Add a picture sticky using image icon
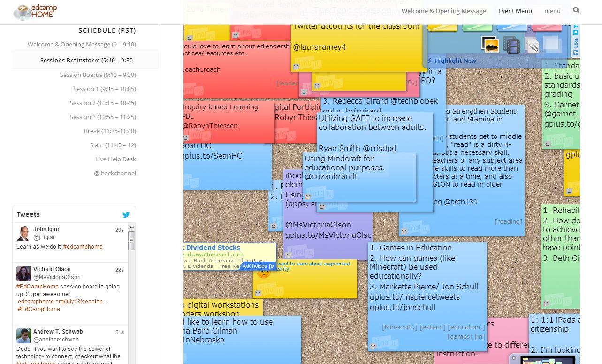The image size is (602, 364). pos(490,45)
